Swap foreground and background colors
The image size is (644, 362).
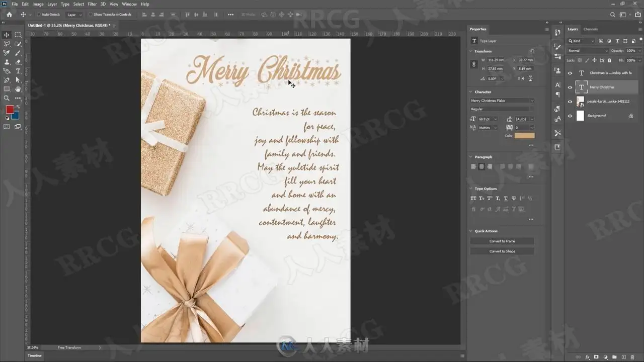(x=18, y=107)
